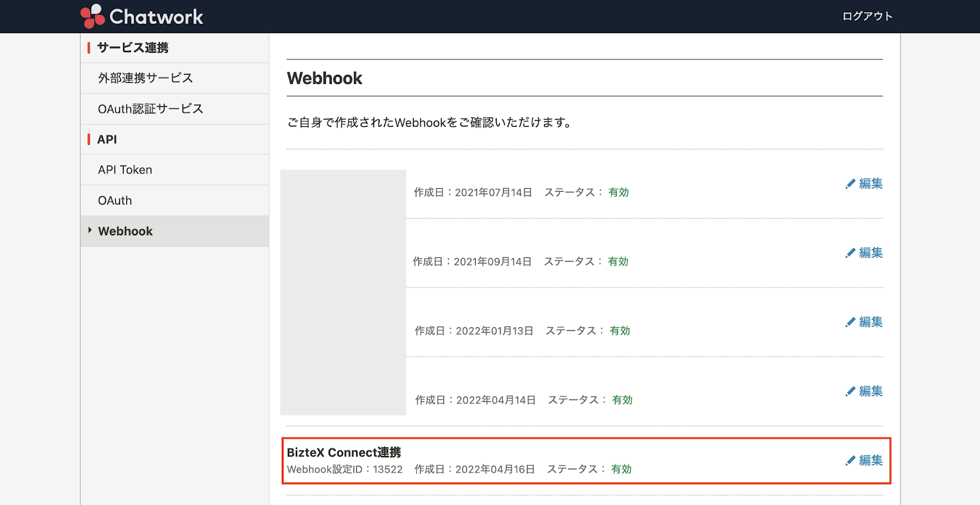
Task: Click the pencil icon for 2022年01月13日 webhook
Action: coord(850,322)
